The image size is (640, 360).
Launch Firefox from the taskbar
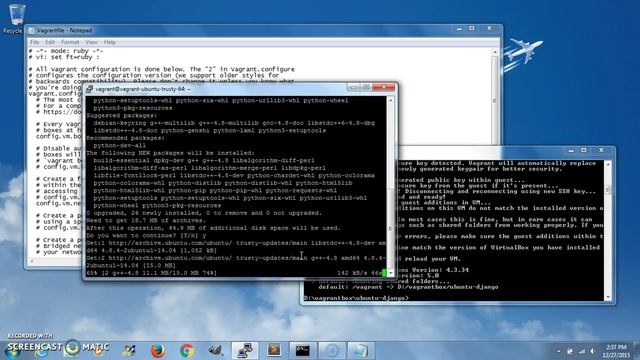tap(158, 351)
